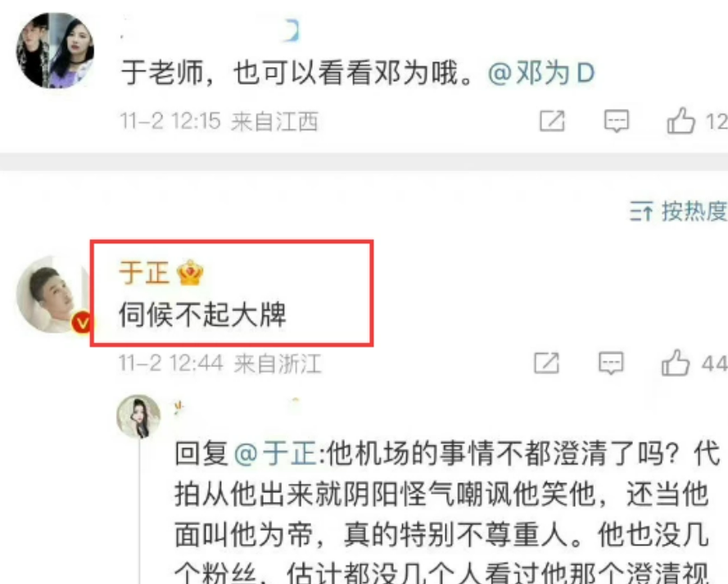The image size is (728, 584).
Task: View the first commenter's couple avatar
Action: click(55, 51)
